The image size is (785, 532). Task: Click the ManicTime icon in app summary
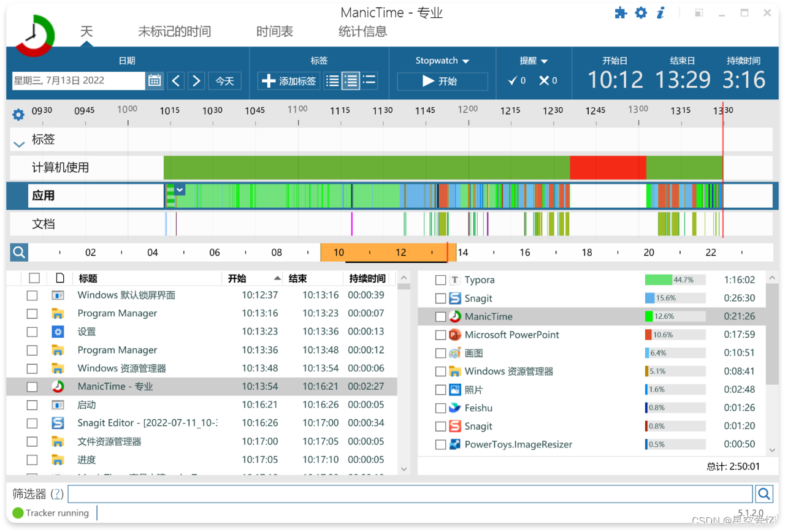click(x=454, y=316)
